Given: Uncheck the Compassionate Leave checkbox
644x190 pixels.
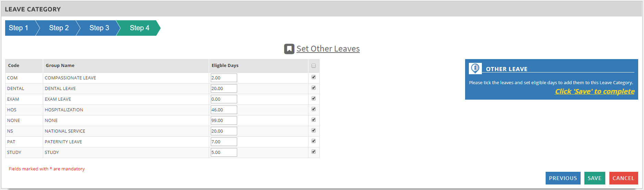Looking at the screenshot, I should pos(314,77).
